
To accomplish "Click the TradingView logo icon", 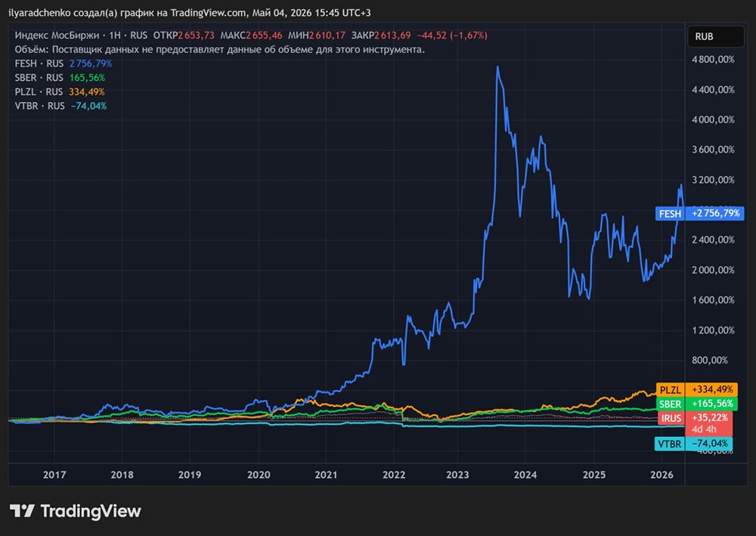I will click(x=22, y=511).
